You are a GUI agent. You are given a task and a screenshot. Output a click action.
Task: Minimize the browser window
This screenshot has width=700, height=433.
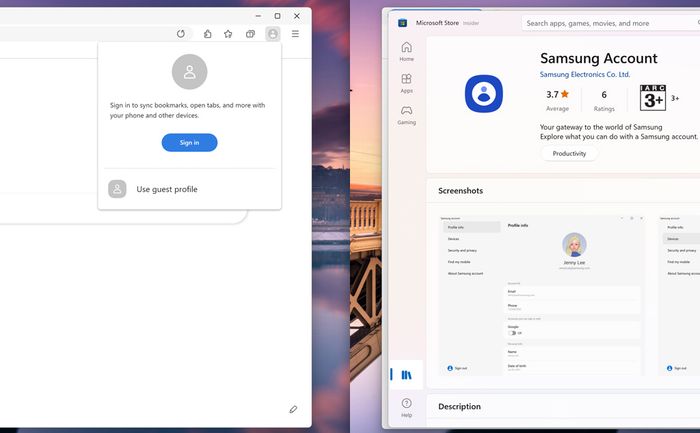coord(258,16)
